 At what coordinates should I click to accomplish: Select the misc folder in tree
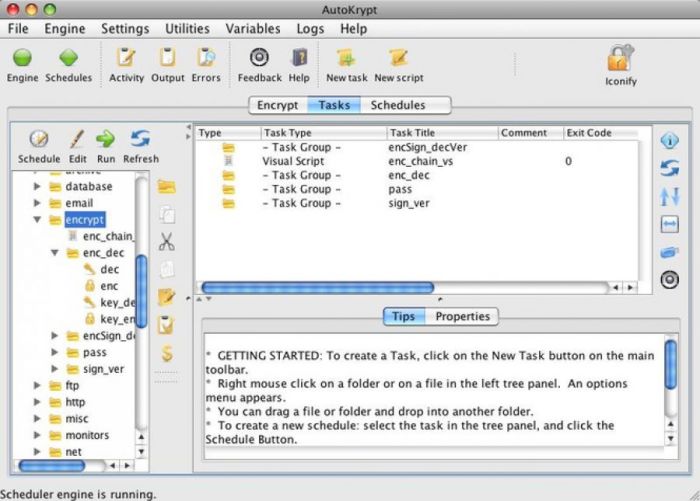[x=77, y=418]
